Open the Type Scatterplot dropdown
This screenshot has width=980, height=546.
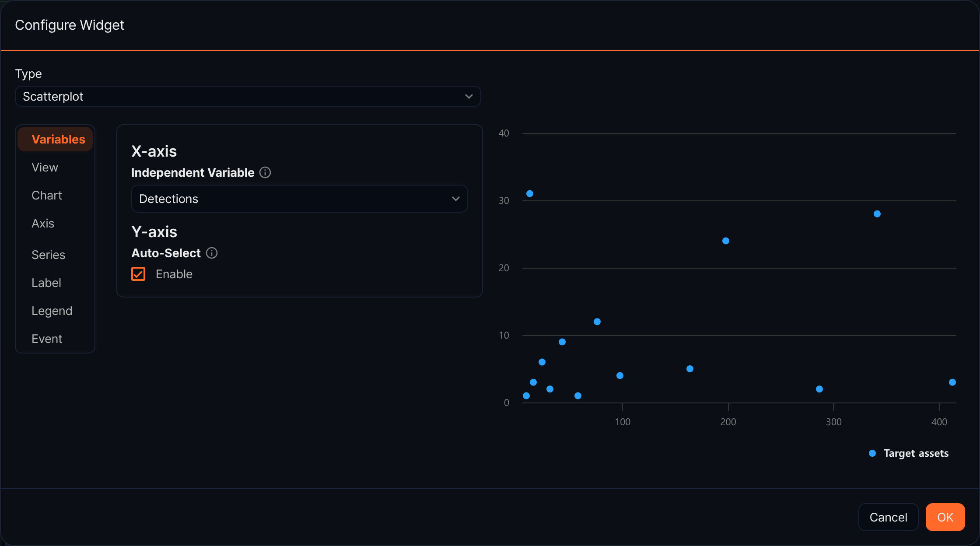point(248,96)
